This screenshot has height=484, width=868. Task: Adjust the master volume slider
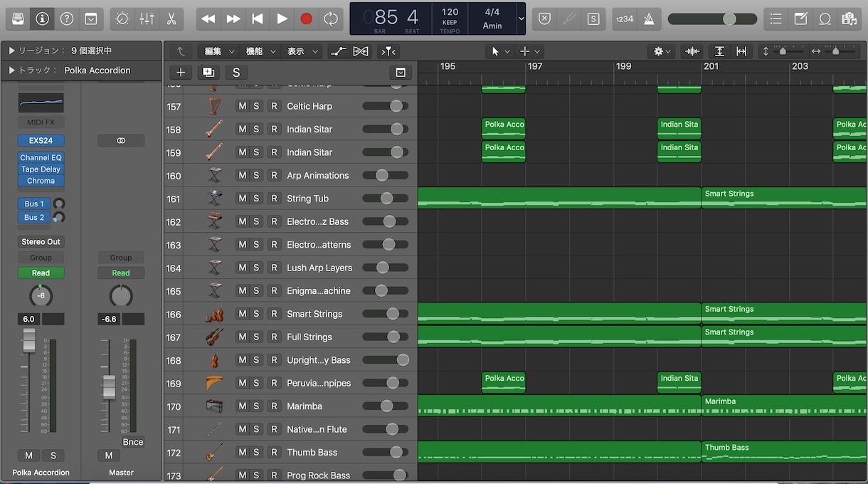[x=711, y=19]
